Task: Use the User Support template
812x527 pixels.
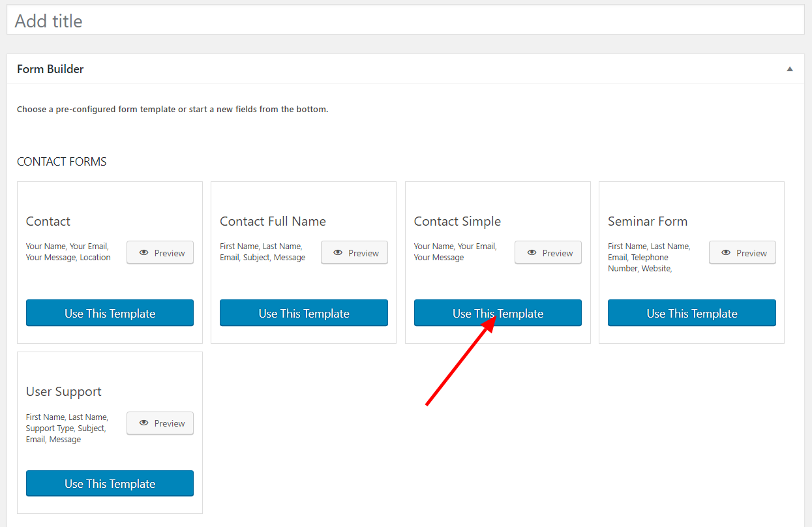Action: (x=110, y=483)
